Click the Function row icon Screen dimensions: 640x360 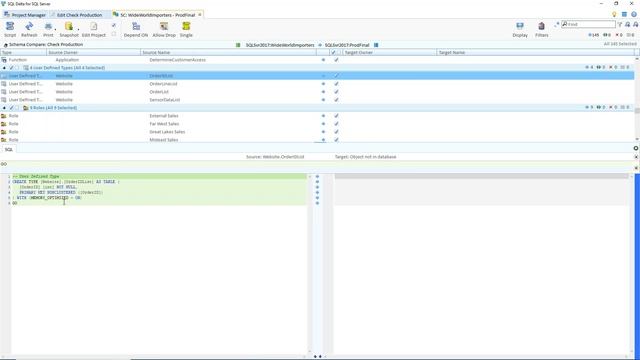click(x=4, y=60)
